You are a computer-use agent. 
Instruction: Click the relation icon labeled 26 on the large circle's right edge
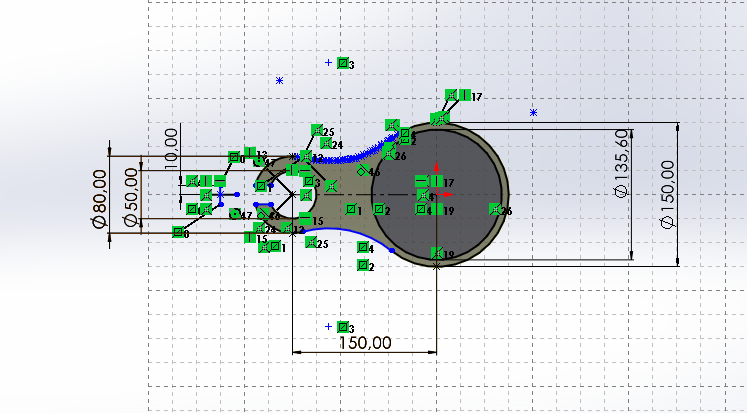(494, 210)
